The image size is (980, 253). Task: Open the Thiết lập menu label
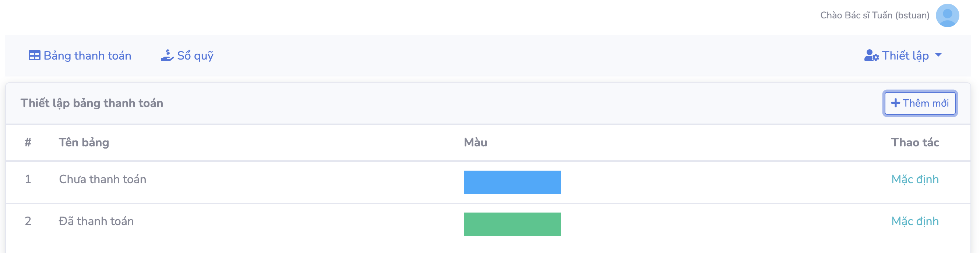pyautogui.click(x=905, y=56)
